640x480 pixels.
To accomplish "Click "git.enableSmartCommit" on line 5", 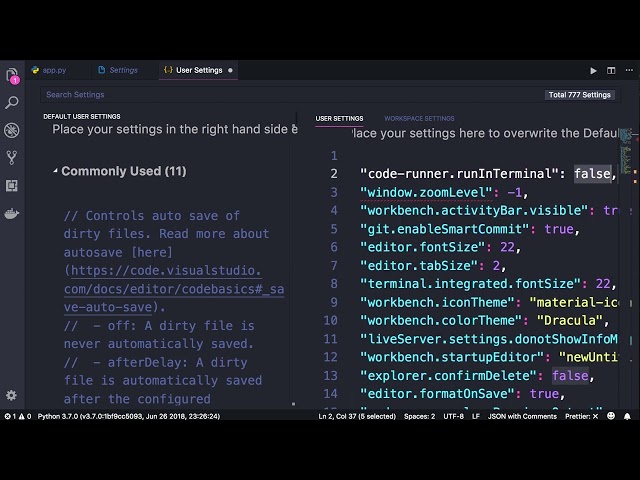I will pyautogui.click(x=444, y=229).
